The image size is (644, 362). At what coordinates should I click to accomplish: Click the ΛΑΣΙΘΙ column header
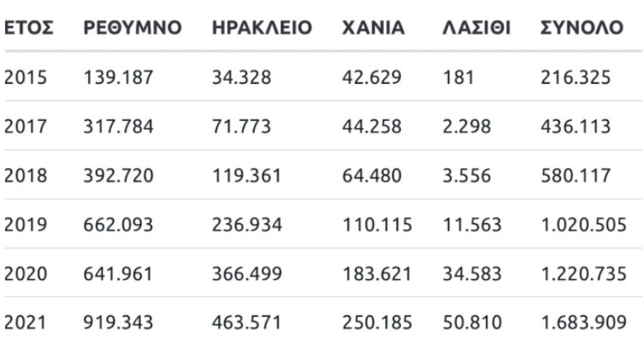pos(477,28)
